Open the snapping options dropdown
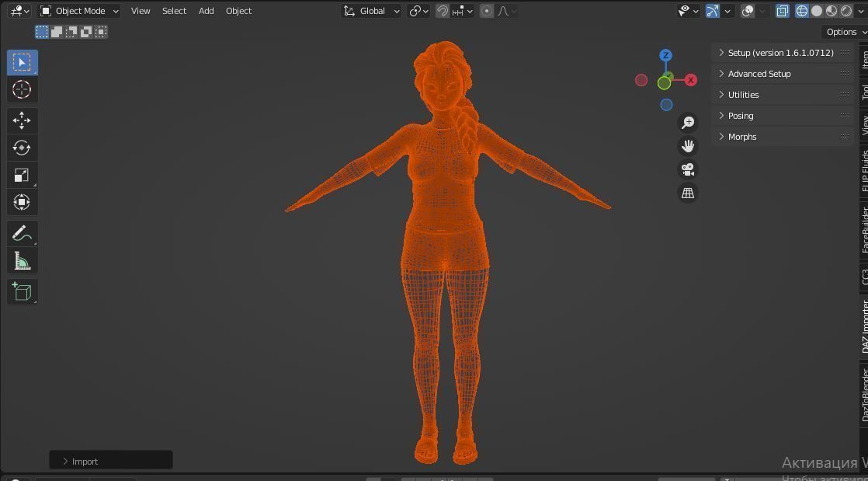 click(462, 11)
